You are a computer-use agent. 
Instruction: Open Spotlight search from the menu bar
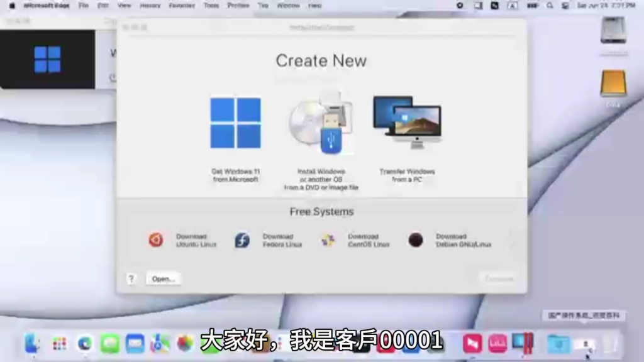550,6
